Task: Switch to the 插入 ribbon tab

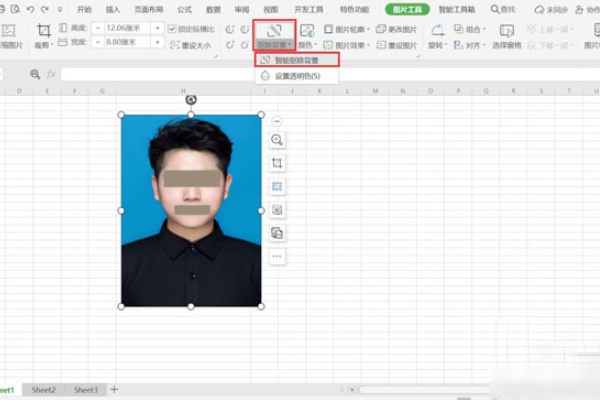Action: point(113,9)
